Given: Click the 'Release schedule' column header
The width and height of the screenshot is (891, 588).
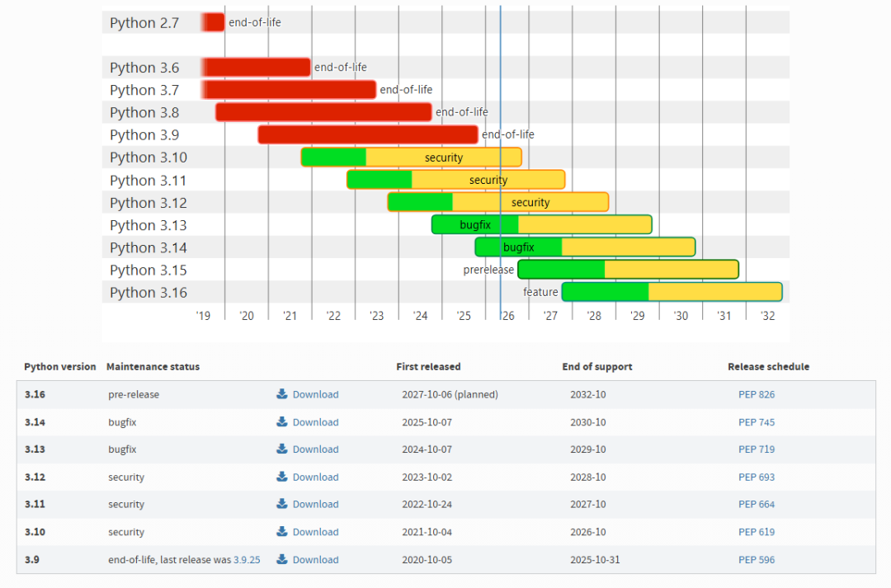Looking at the screenshot, I should (x=768, y=366).
